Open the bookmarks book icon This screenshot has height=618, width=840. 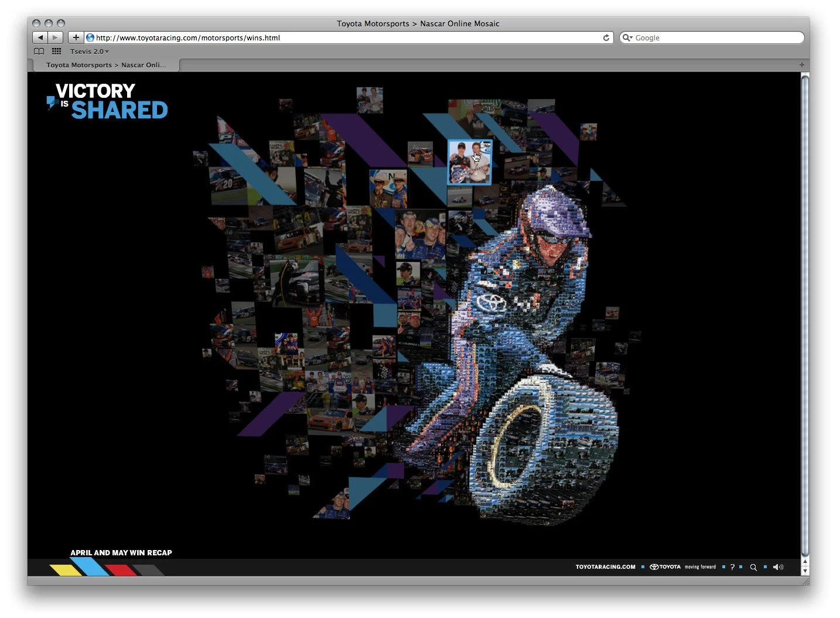click(x=39, y=52)
